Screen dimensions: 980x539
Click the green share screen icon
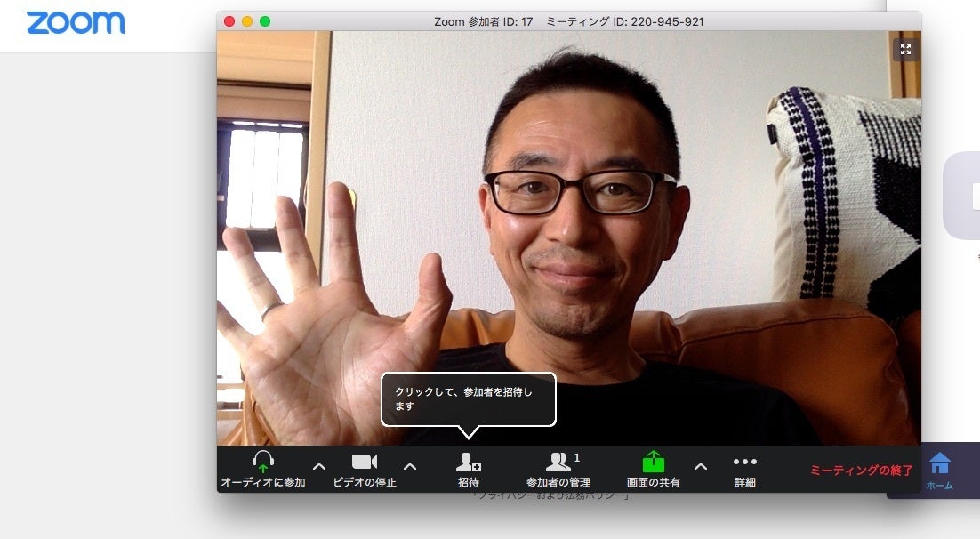(654, 462)
